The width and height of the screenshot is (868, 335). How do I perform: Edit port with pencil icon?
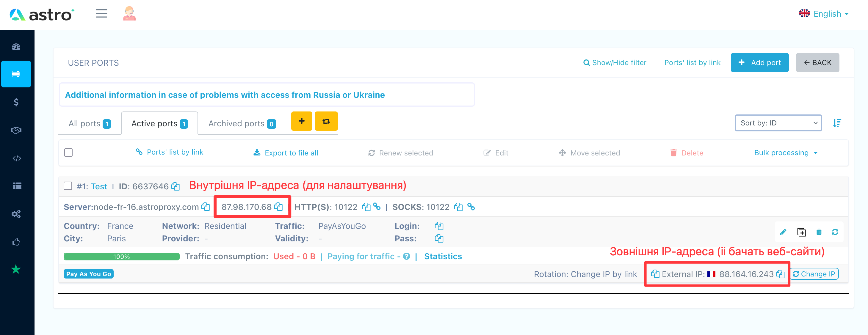click(x=783, y=232)
